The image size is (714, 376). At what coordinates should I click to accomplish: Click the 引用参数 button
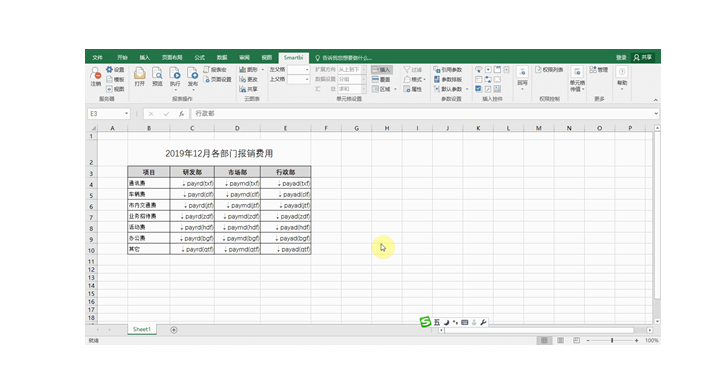pyautogui.click(x=448, y=70)
